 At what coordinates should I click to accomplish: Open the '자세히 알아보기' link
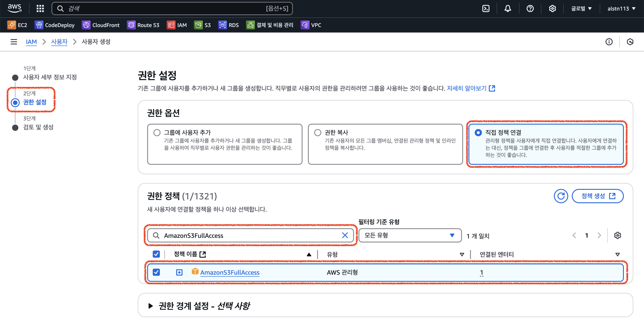pyautogui.click(x=466, y=88)
